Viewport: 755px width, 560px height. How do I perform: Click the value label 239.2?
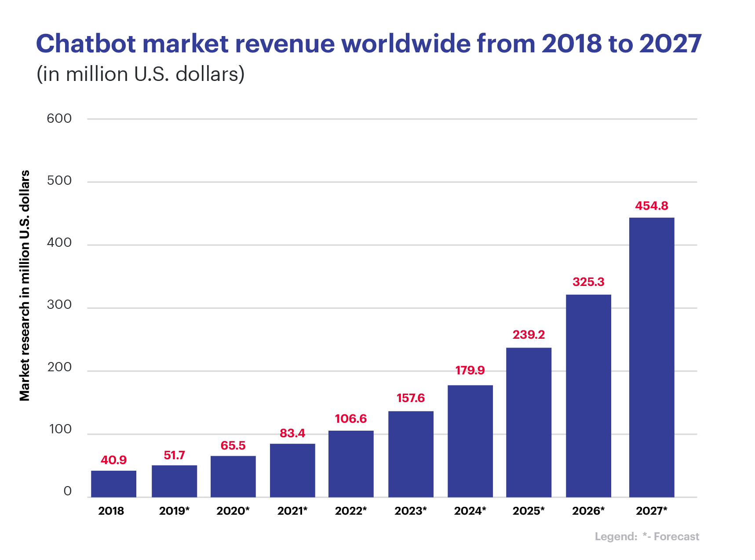pos(529,335)
